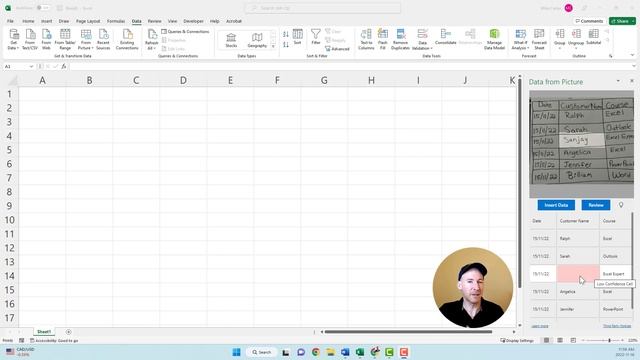
Task: Open Manage Data Model
Action: click(x=494, y=40)
